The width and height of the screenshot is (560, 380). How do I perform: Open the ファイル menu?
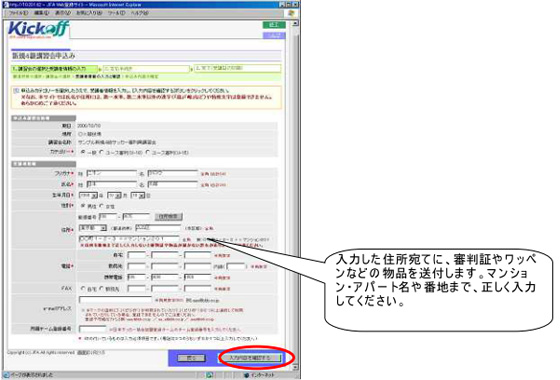(18, 13)
